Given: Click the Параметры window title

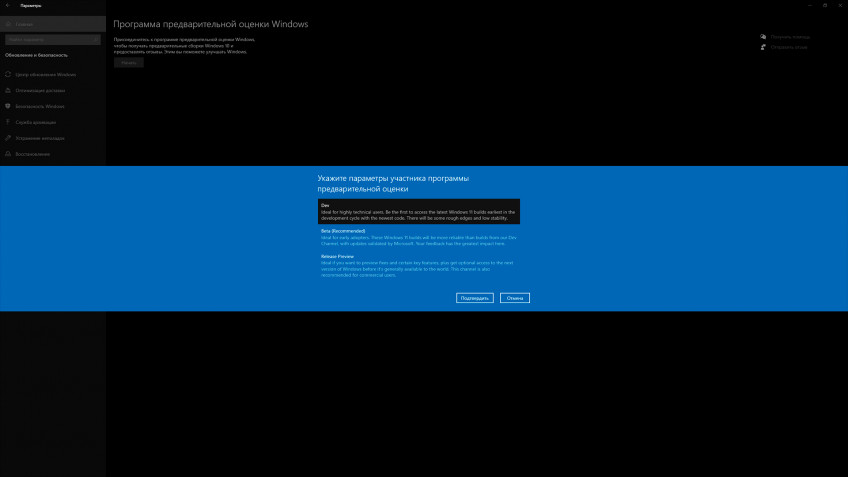Looking at the screenshot, I should pyautogui.click(x=31, y=5).
